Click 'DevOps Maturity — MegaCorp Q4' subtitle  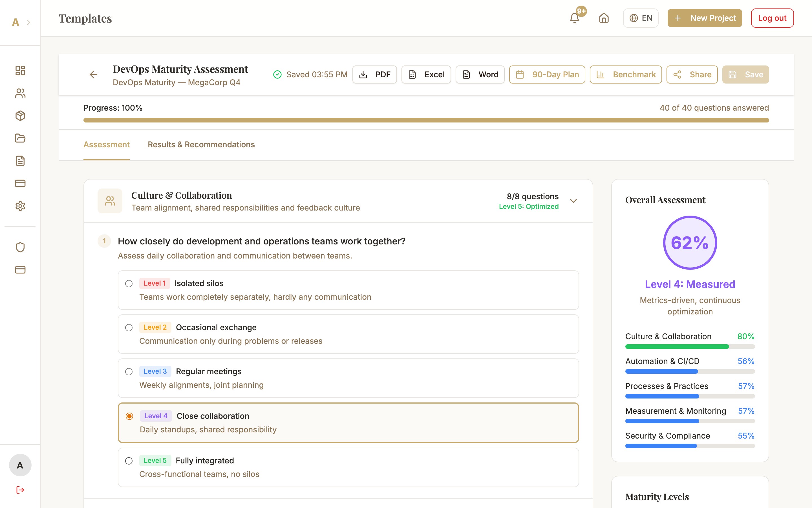coord(176,82)
